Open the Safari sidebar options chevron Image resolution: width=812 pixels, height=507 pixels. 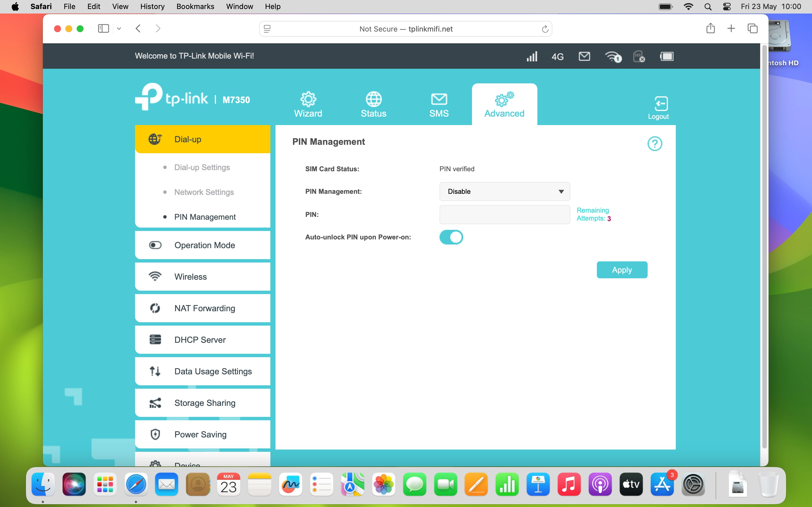coord(119,28)
